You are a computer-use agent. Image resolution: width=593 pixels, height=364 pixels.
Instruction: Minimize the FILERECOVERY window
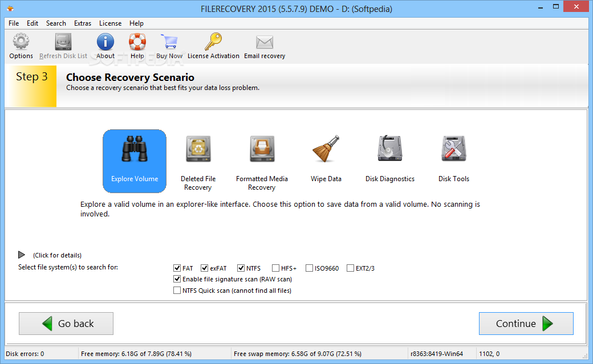[x=541, y=7]
